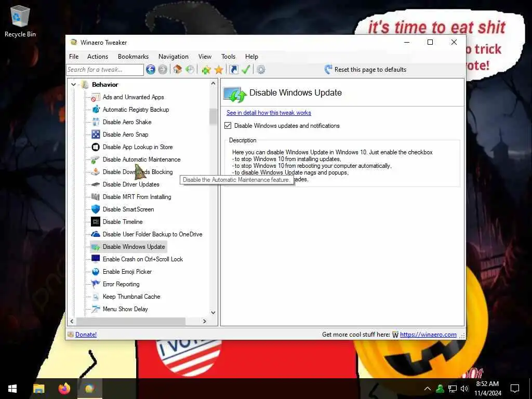Click the Enable Crash on Ctrl+Scroll Lock icon
Image resolution: width=532 pixels, height=399 pixels.
96,259
